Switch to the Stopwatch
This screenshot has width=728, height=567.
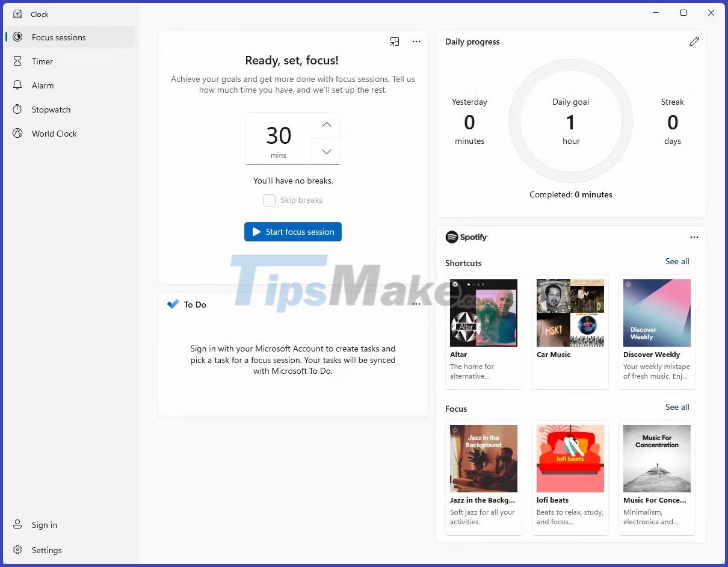50,109
